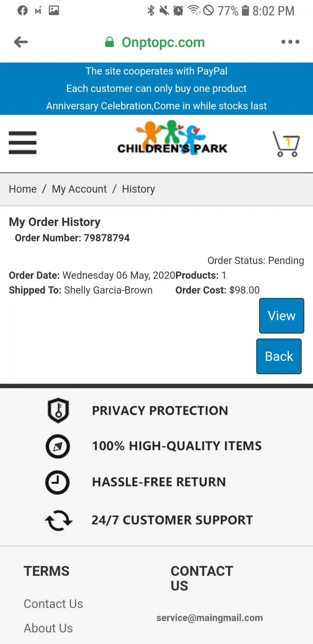Select the History breadcrumb
The width and height of the screenshot is (313, 644).
(138, 189)
